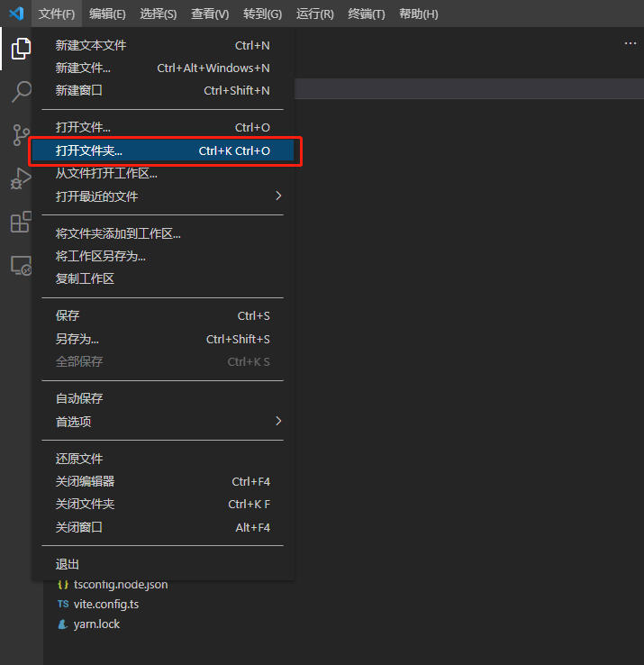
Task: Choose 将文件夹添加到工作区... entry
Action: pyautogui.click(x=163, y=233)
